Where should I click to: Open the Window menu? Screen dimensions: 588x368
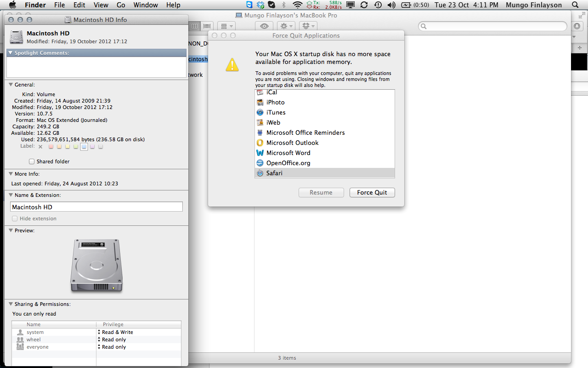coord(146,5)
